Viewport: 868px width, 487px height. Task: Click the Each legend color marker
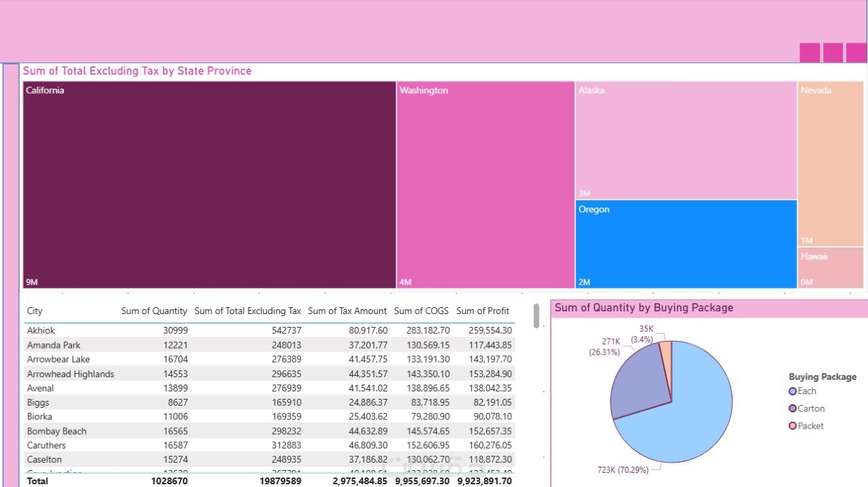pyautogui.click(x=793, y=391)
